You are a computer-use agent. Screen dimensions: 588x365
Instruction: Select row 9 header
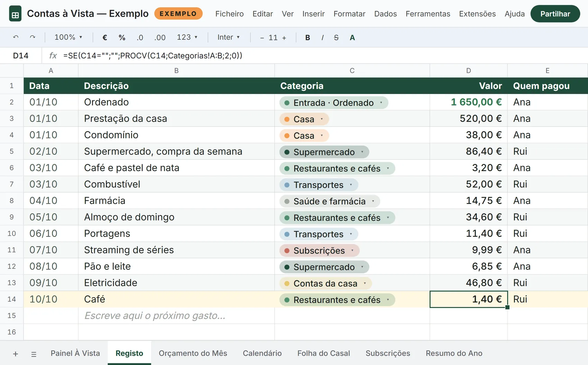pyautogui.click(x=12, y=217)
